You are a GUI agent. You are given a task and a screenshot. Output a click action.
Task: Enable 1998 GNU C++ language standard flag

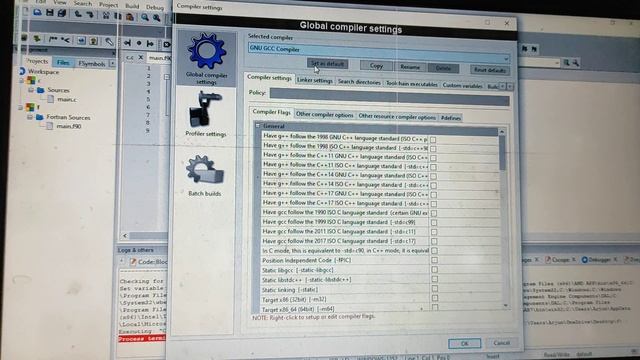(x=433, y=140)
